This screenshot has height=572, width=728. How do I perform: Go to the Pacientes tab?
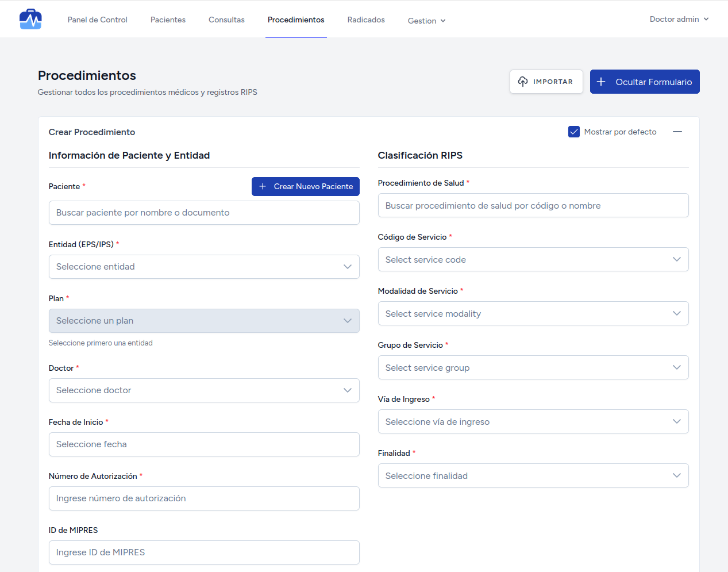pyautogui.click(x=168, y=20)
